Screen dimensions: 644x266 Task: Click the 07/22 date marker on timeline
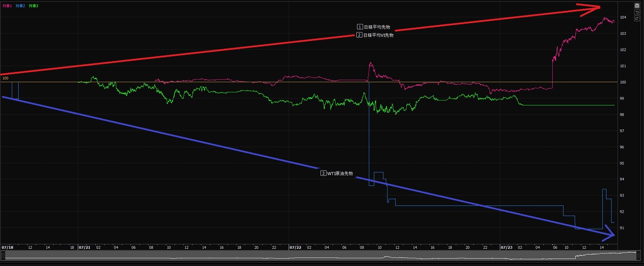[x=295, y=247]
